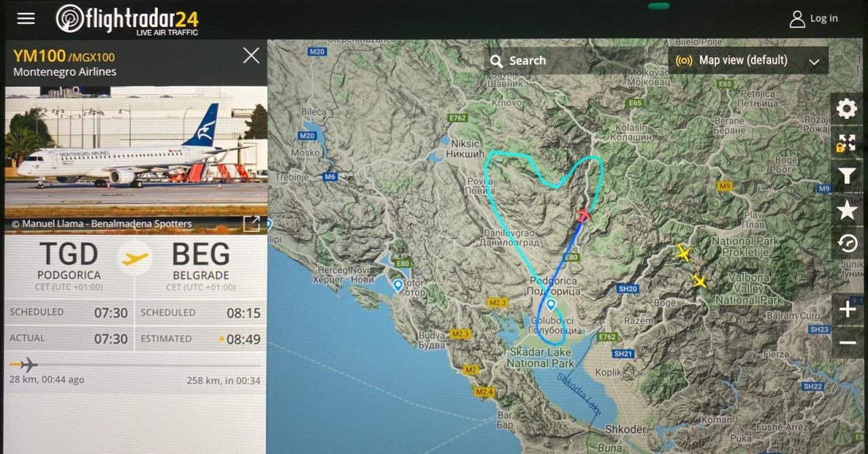Image resolution: width=868 pixels, height=454 pixels.
Task: Zoom in on the map
Action: (x=847, y=310)
